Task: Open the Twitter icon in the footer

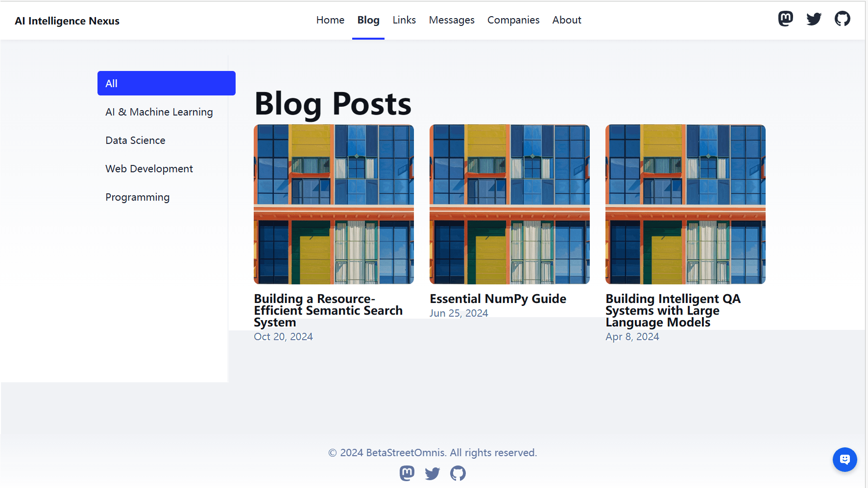Action: 433,473
